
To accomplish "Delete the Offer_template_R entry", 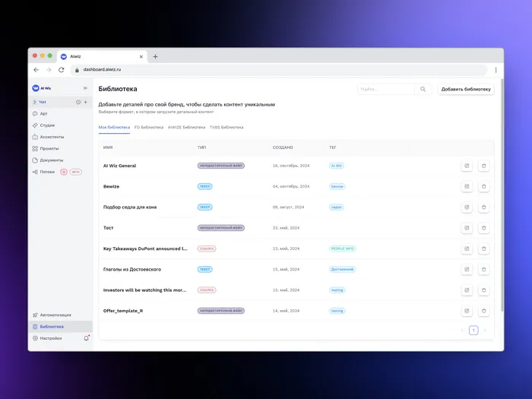I will 484,311.
